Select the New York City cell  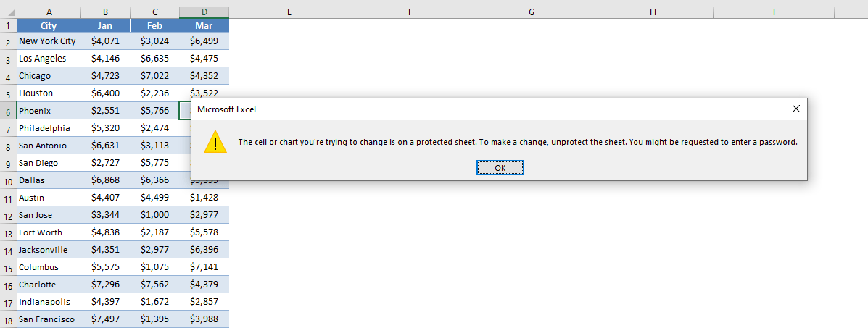click(49, 41)
